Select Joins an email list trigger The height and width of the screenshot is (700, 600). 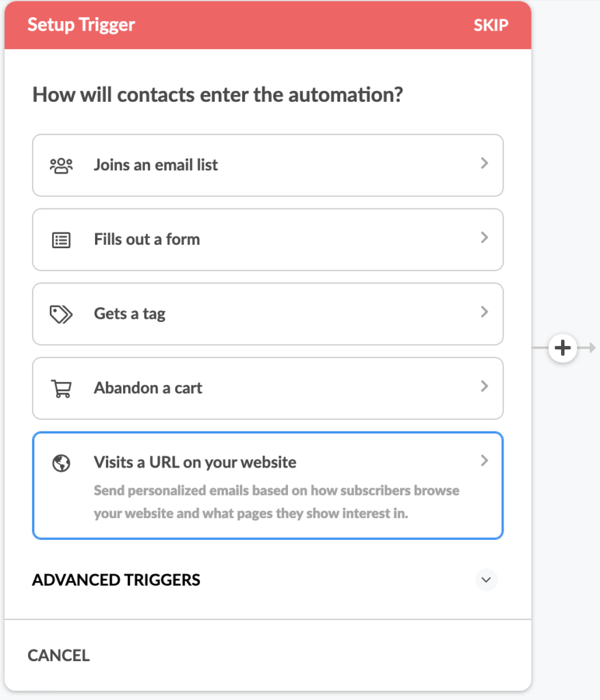coord(268,165)
